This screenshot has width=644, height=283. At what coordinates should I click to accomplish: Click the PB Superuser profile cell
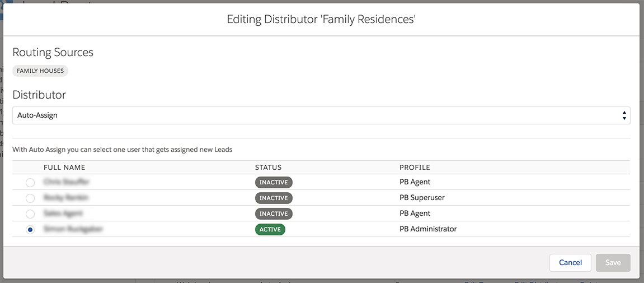422,197
